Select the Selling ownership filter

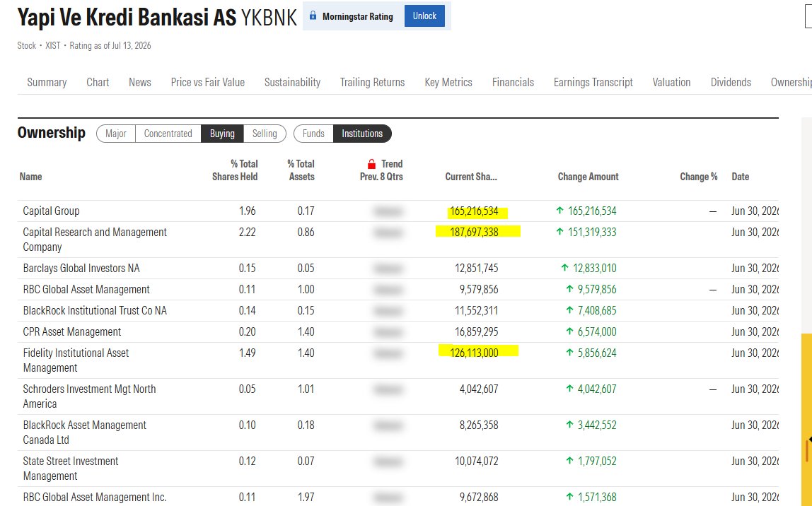pos(265,134)
